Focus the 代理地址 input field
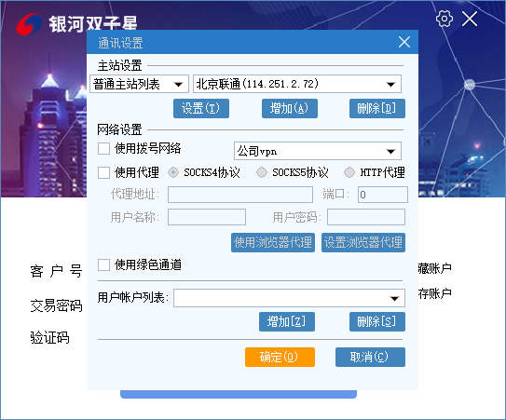Viewport: 506px width, 420px height. point(240,195)
